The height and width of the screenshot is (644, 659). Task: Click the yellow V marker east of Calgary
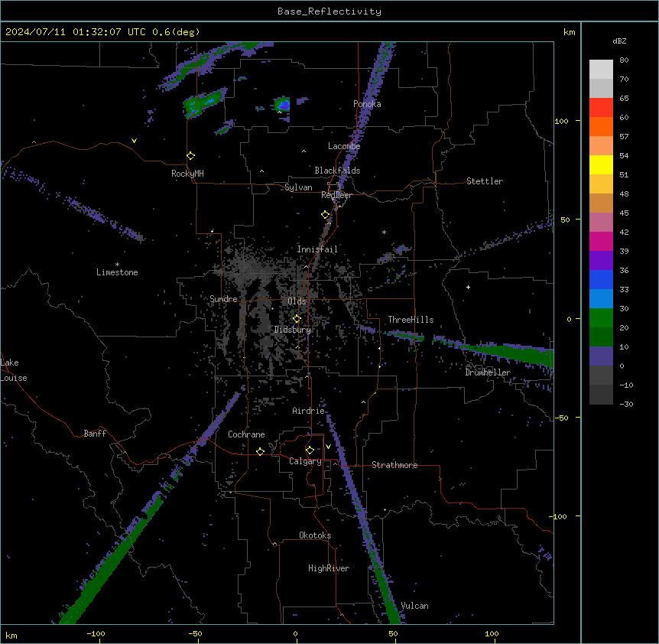[328, 447]
